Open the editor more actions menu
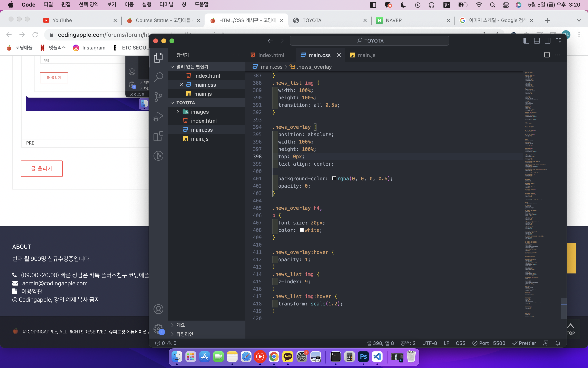588x368 pixels. pos(557,55)
